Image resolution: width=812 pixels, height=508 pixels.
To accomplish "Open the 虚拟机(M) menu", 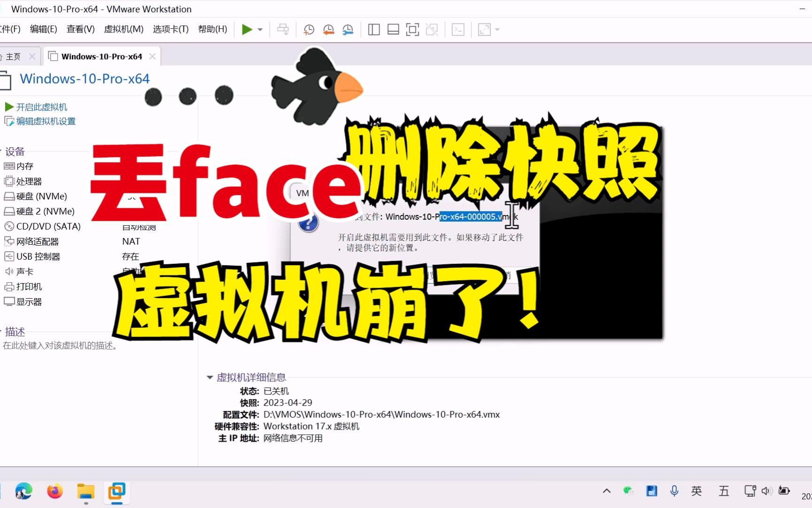I will point(124,29).
